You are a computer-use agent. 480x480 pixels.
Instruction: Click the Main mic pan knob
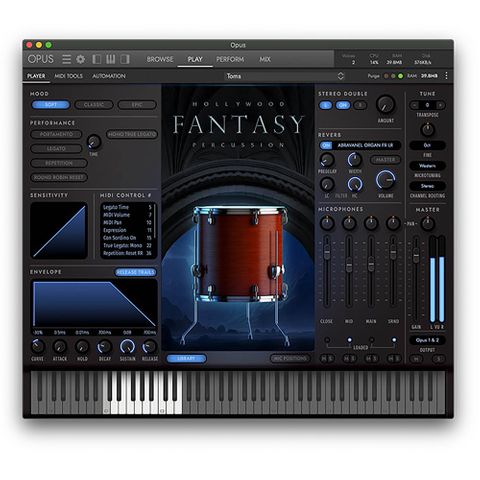point(371,223)
